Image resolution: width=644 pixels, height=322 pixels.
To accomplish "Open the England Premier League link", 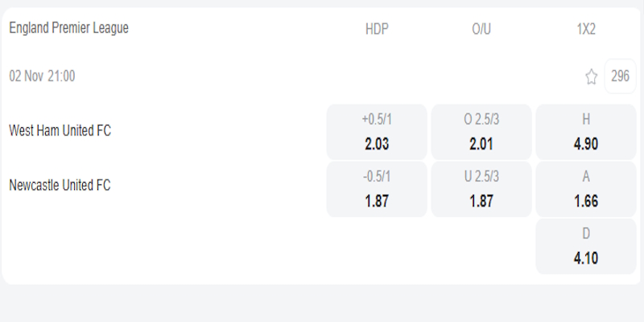I will click(68, 28).
